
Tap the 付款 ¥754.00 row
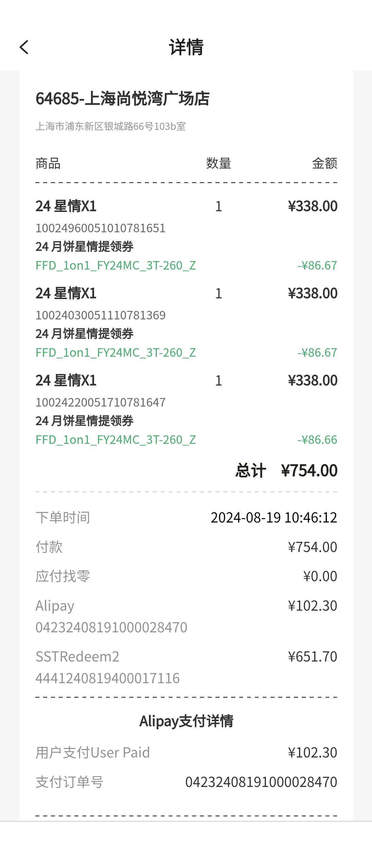186,547
